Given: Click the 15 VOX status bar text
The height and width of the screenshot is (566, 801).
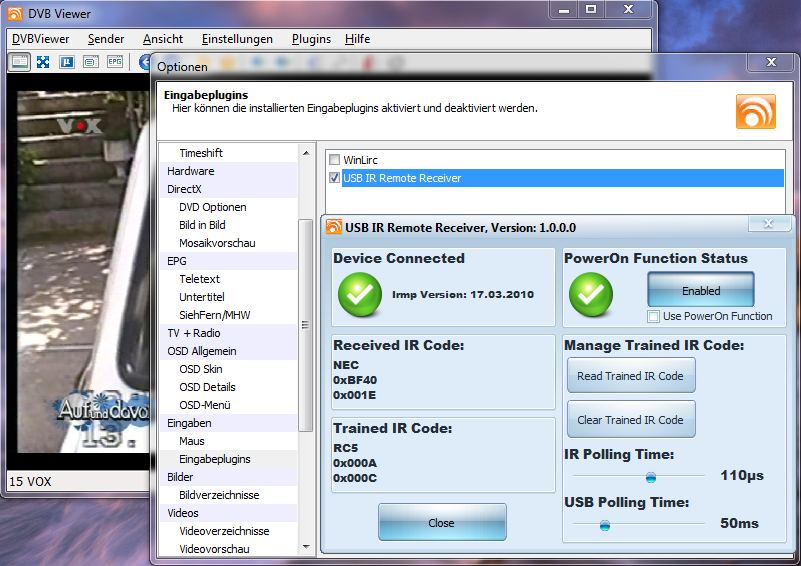Looking at the screenshot, I should click(31, 482).
